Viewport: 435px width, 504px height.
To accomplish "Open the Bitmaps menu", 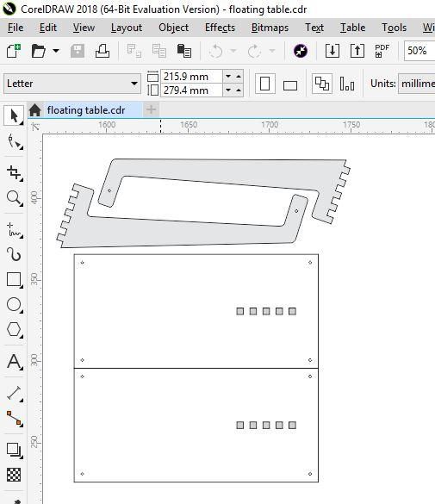I will coord(270,28).
